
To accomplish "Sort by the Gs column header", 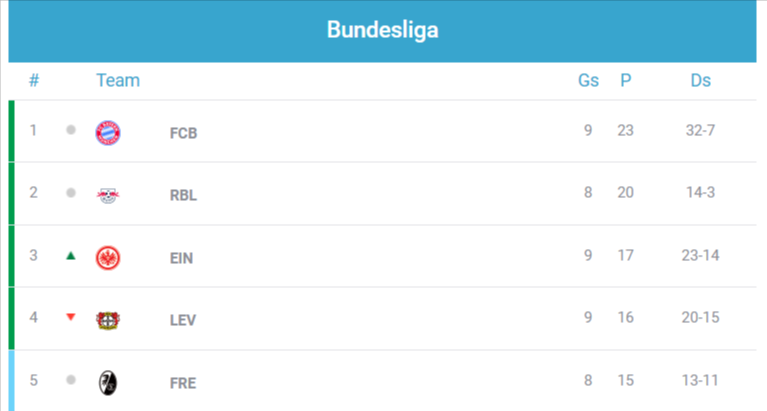I will click(588, 80).
